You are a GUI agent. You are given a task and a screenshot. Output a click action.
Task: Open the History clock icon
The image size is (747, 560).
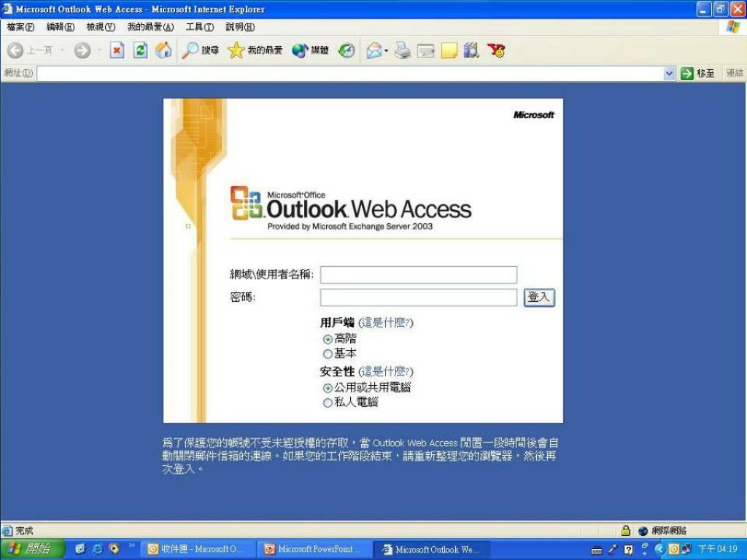[347, 50]
